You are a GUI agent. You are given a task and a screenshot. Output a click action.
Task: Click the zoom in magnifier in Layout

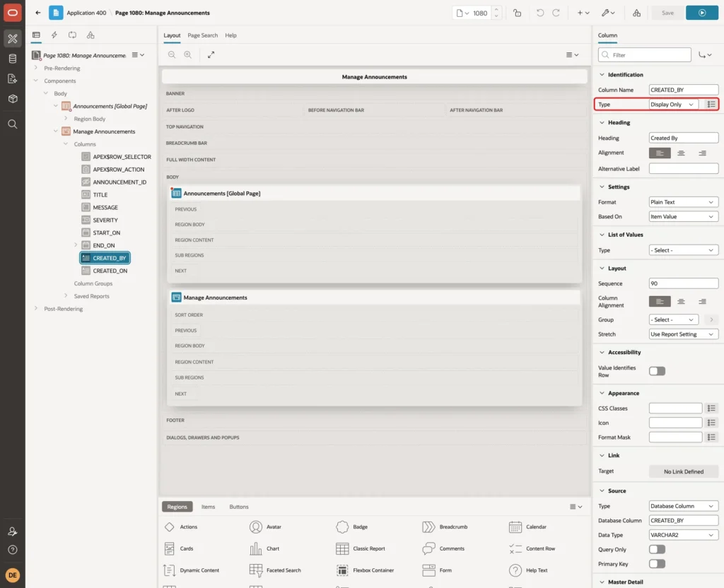[x=188, y=54]
